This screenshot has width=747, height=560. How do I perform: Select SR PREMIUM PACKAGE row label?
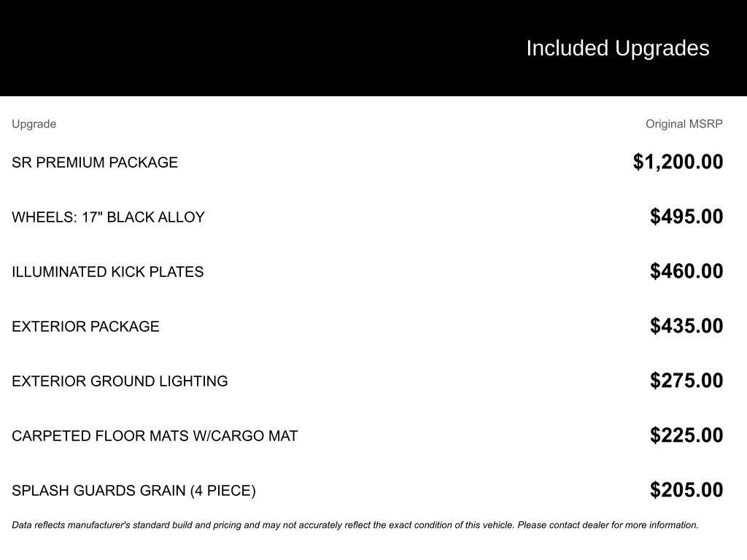click(95, 163)
